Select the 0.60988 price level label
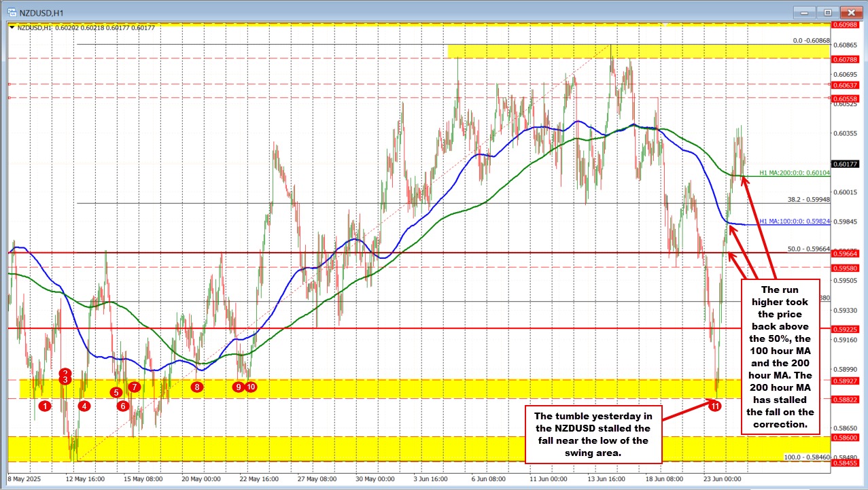 [x=846, y=24]
